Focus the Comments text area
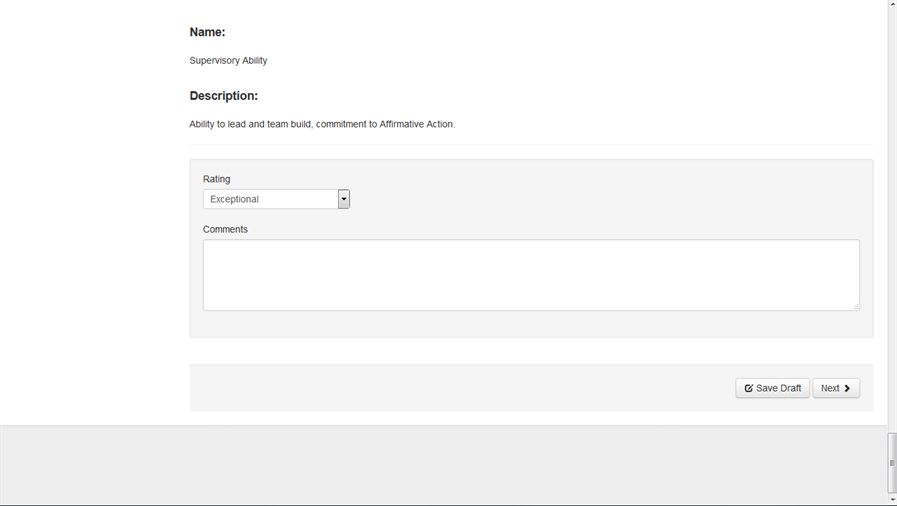Screen dimensions: 897x506 [530, 275]
